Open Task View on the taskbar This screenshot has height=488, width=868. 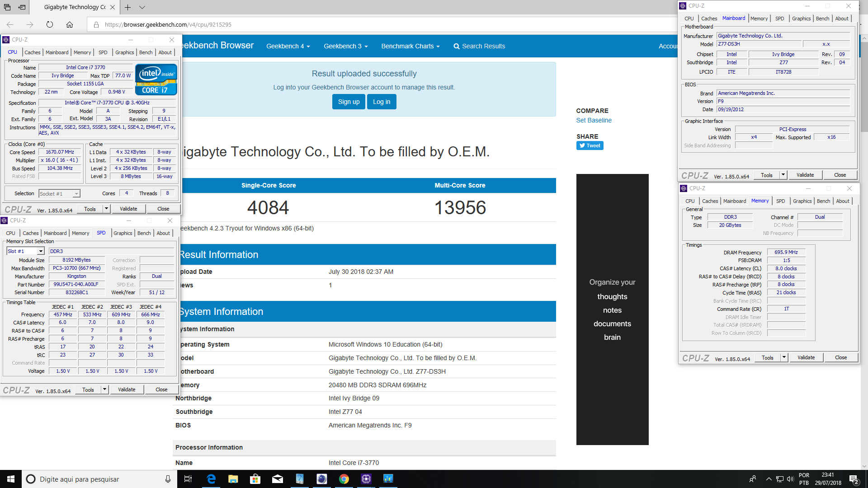coord(188,479)
